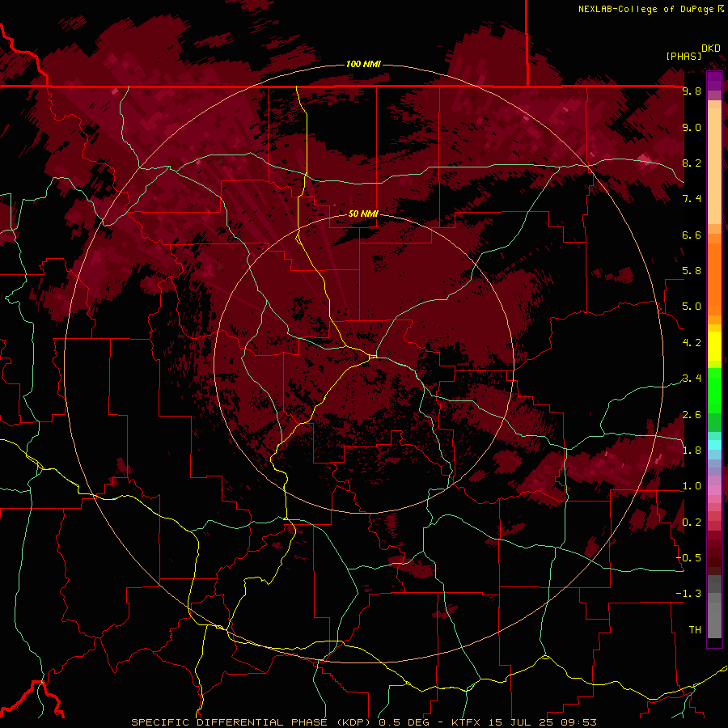Click the 6.6 legend value
The width and height of the screenshot is (728, 728).
pyautogui.click(x=692, y=235)
